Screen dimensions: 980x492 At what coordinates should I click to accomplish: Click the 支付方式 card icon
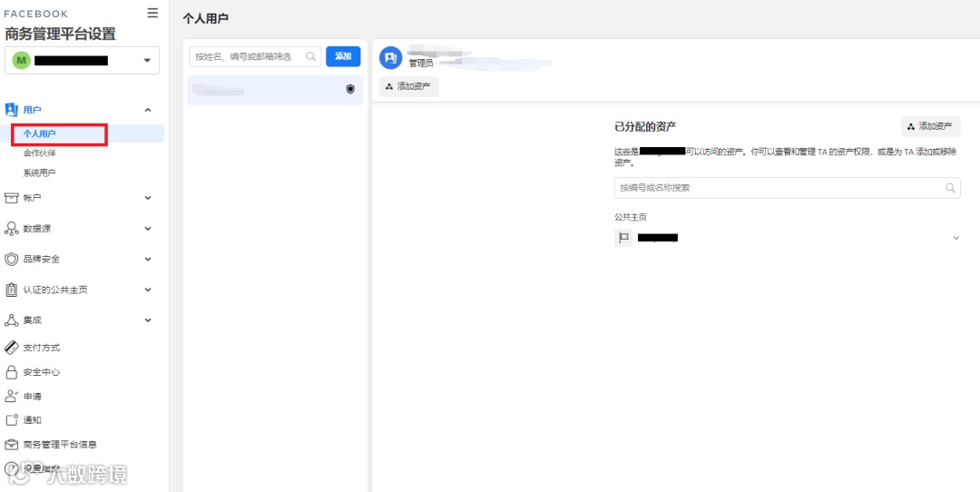[x=12, y=348]
